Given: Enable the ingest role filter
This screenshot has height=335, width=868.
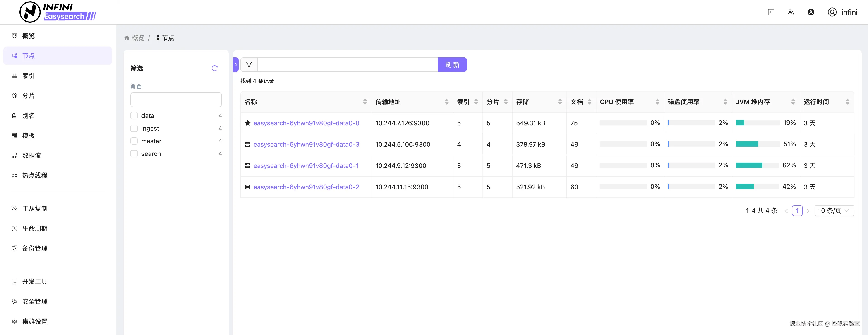Looking at the screenshot, I should coord(134,128).
